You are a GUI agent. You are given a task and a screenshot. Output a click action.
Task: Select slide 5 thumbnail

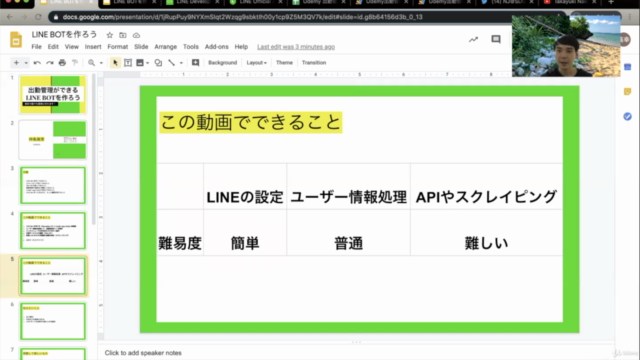[x=53, y=276]
